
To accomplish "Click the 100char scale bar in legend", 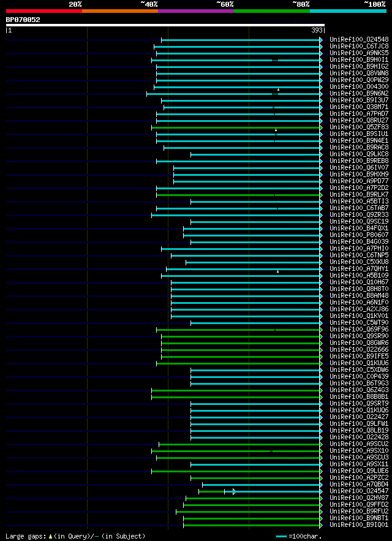I will point(281,537).
